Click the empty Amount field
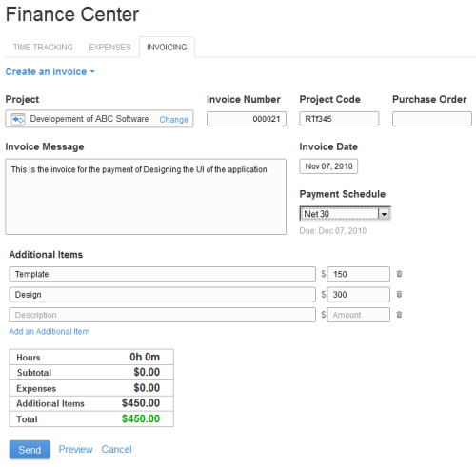Image resolution: width=476 pixels, height=467 pixels. [x=359, y=315]
